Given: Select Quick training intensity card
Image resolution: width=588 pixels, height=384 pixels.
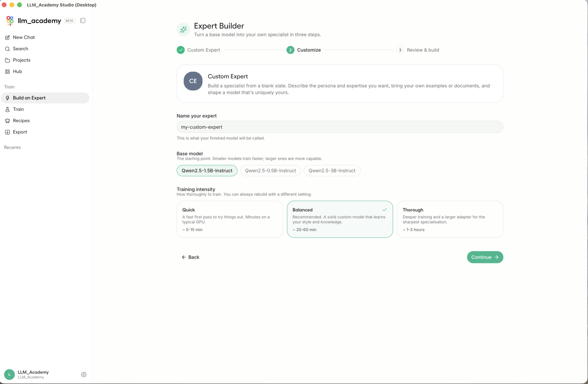Looking at the screenshot, I should pyautogui.click(x=230, y=219).
